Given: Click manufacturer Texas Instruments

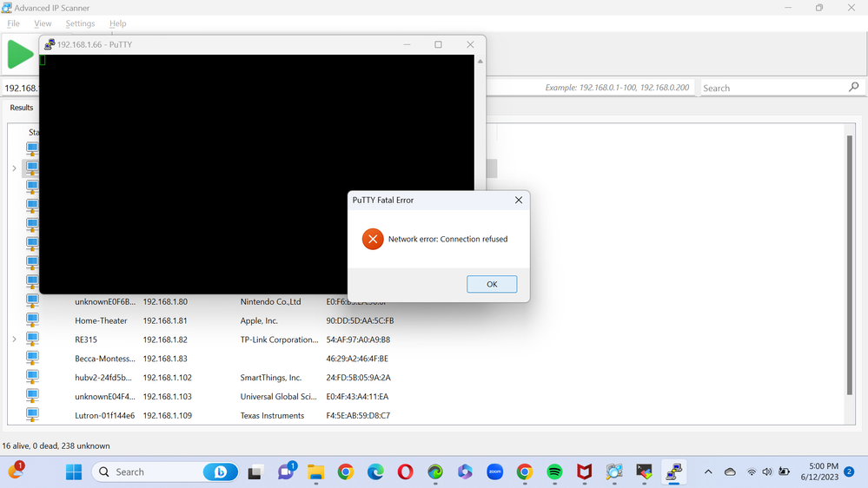Looking at the screenshot, I should (x=272, y=416).
